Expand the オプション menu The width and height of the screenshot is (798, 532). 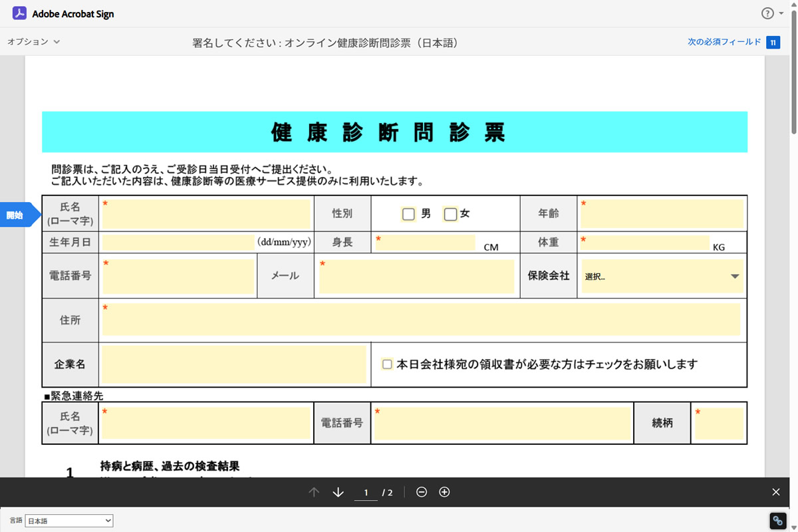[x=33, y=42]
